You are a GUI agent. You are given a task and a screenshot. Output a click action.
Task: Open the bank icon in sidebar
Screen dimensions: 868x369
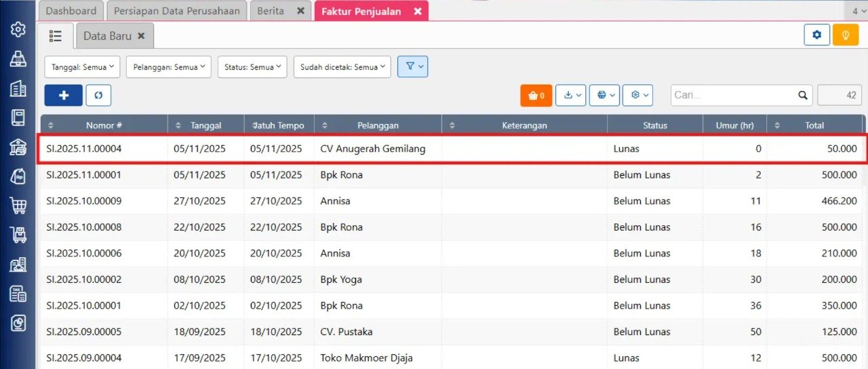[x=18, y=147]
